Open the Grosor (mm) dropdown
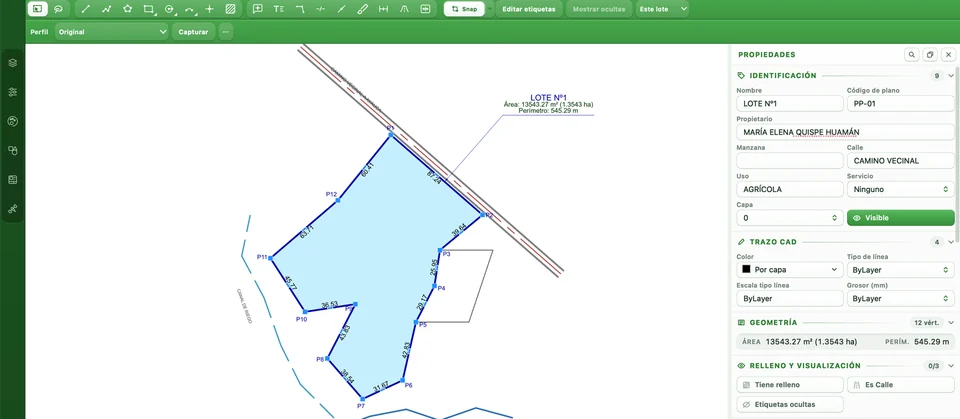Screen dimensions: 960x419 coord(901,298)
